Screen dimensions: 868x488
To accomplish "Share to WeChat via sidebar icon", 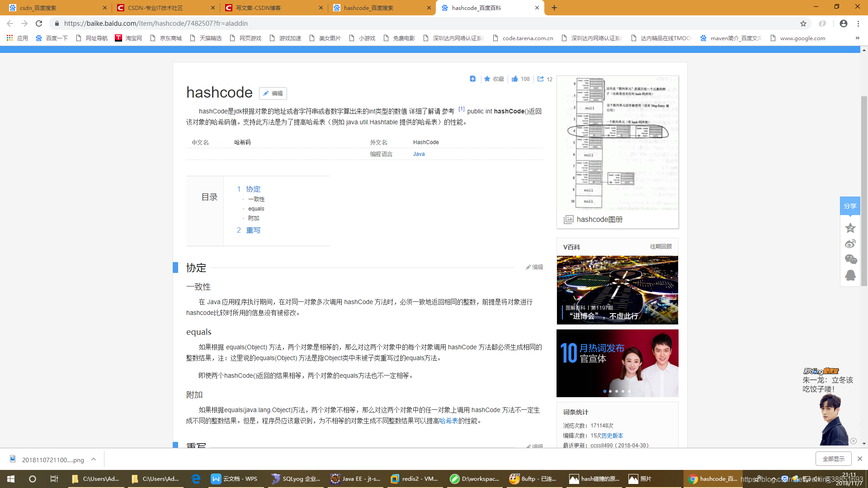I will 851,259.
